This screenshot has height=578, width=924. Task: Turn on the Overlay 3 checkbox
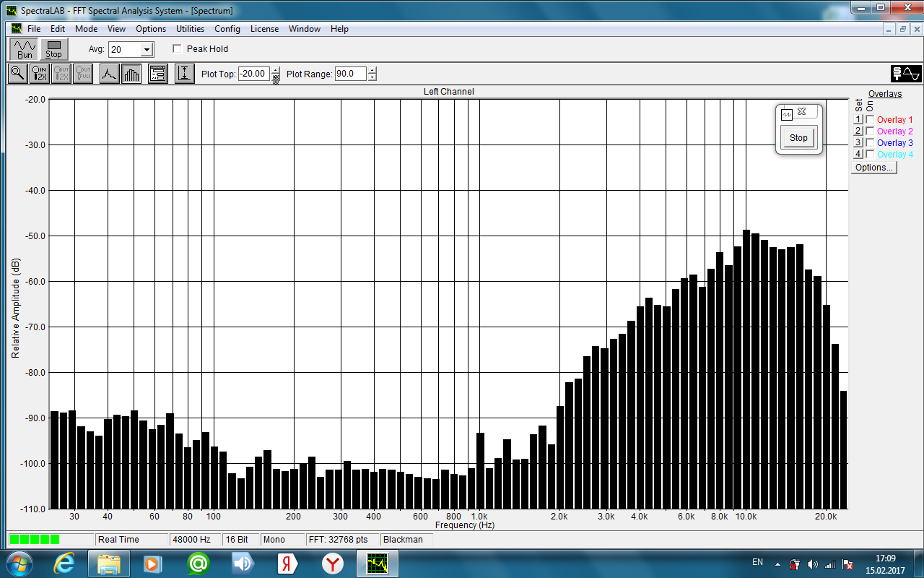(x=871, y=143)
